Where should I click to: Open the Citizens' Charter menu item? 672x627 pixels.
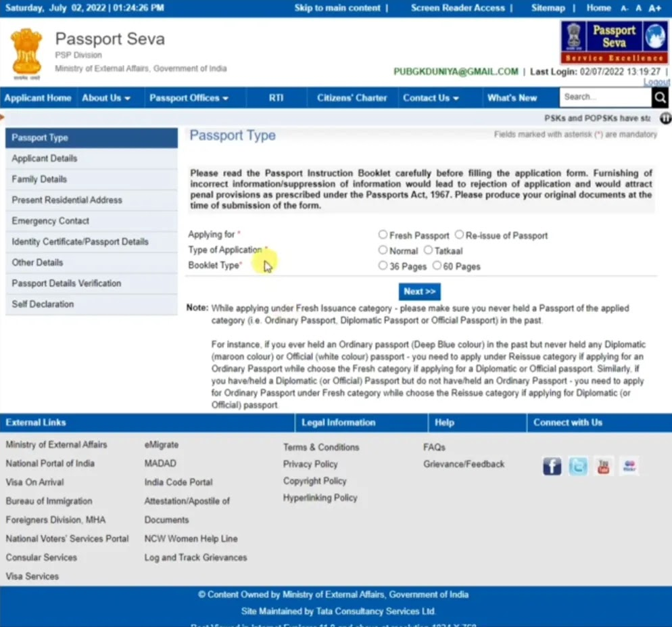point(352,97)
